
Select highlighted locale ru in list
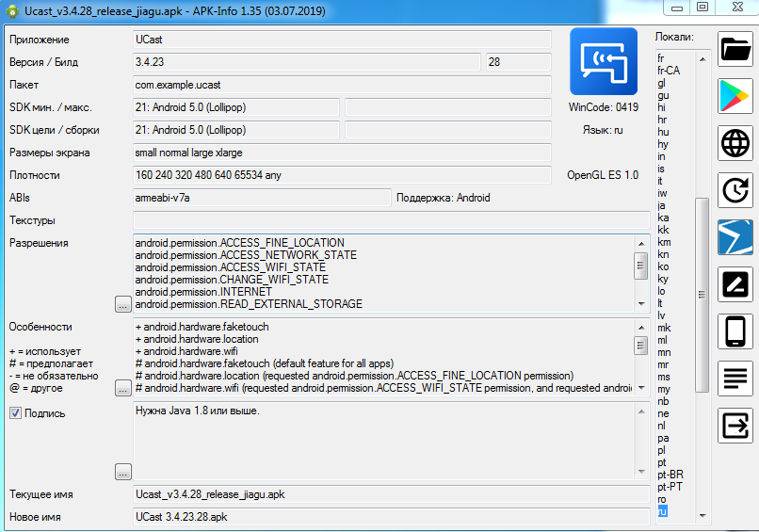click(662, 511)
